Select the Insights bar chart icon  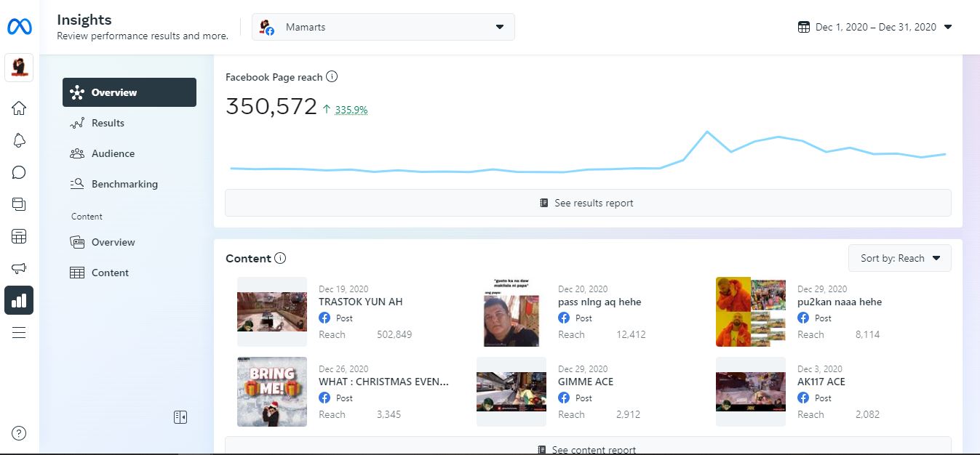pyautogui.click(x=19, y=300)
